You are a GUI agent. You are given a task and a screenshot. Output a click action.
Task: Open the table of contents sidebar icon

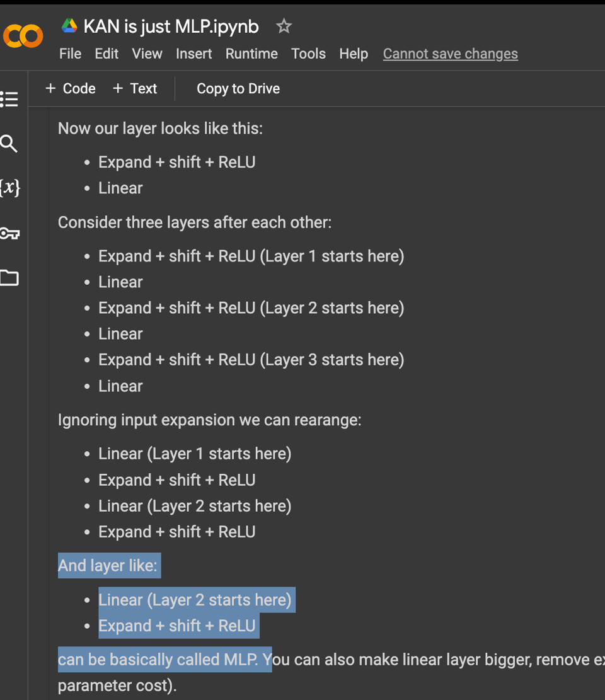pyautogui.click(x=9, y=99)
